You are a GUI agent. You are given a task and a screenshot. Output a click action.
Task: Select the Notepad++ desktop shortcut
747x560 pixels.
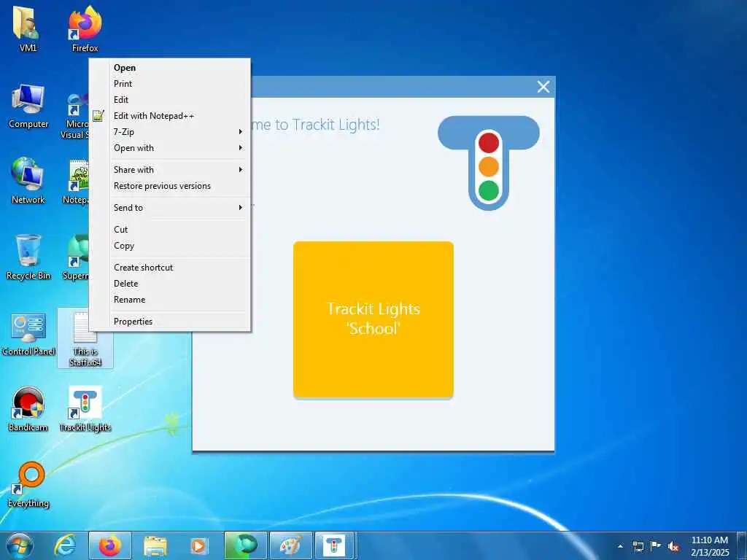coord(77,182)
